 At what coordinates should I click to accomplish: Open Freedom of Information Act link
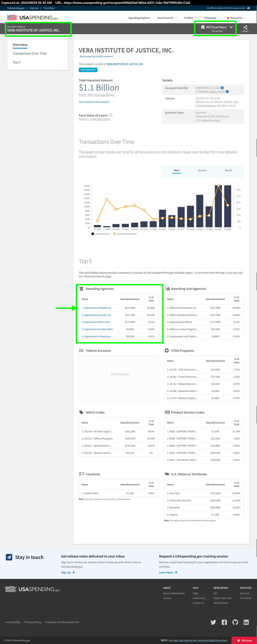pyautogui.click(x=62, y=622)
